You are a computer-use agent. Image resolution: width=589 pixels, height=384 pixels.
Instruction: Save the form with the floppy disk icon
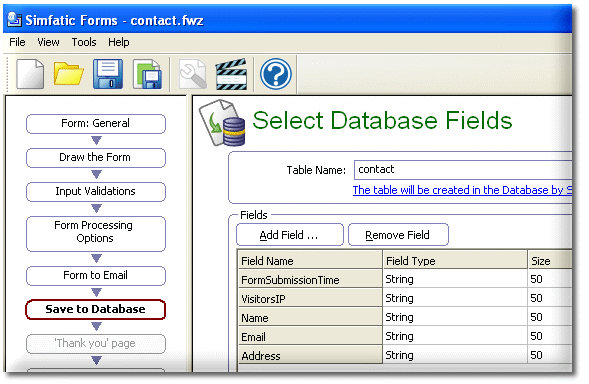pos(108,74)
